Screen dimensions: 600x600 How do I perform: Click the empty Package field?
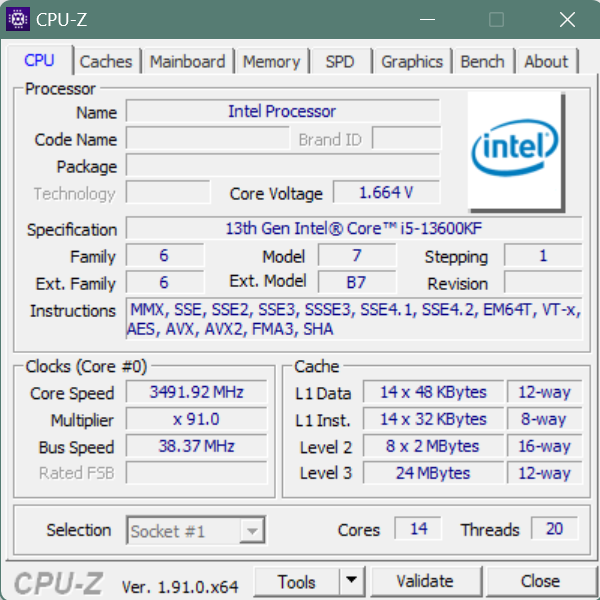tap(283, 165)
